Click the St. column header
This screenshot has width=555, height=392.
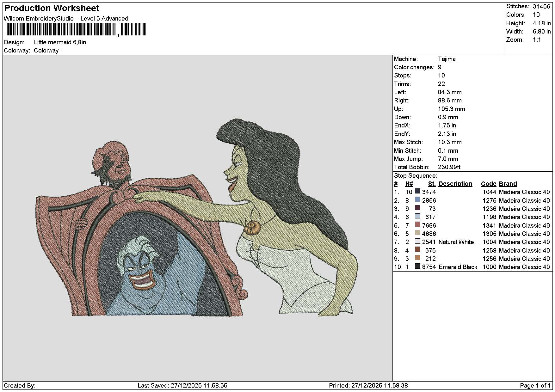point(432,184)
